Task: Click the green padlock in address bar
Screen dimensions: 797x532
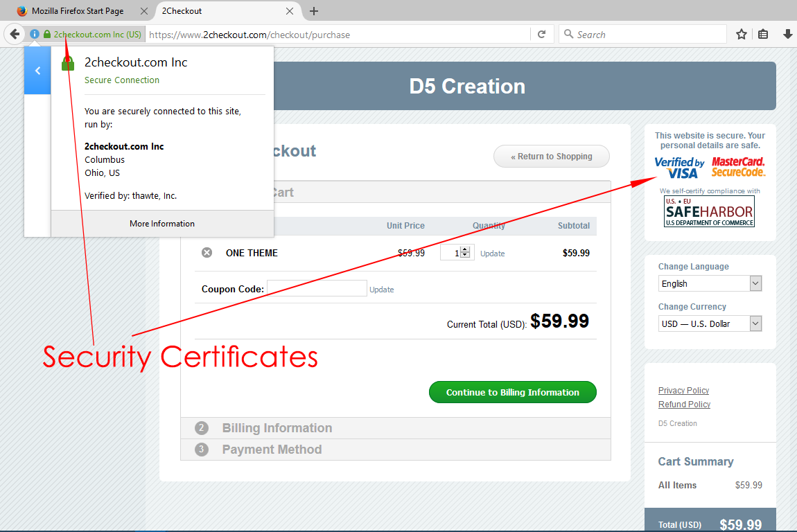Action: pyautogui.click(x=46, y=34)
